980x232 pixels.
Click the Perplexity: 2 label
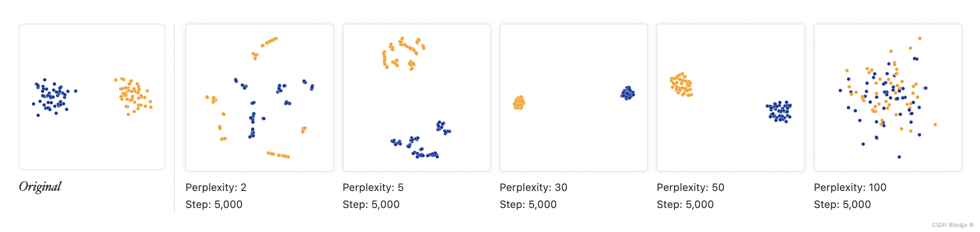tap(216, 188)
